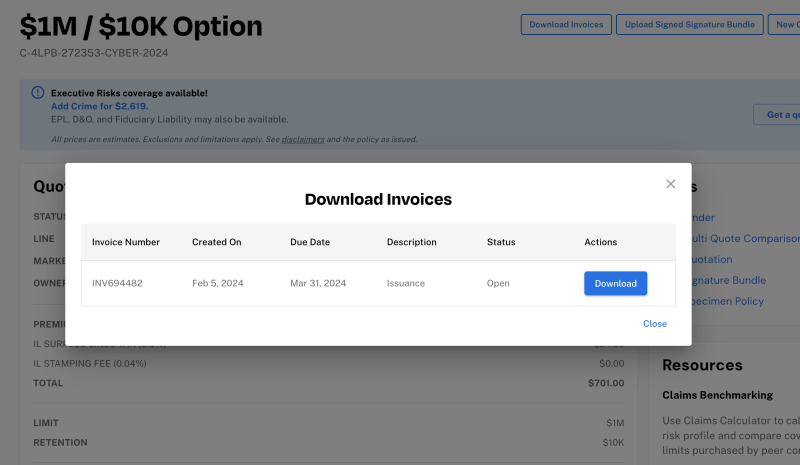800x465 pixels.
Task: Close the Download Invoices dialog with X
Action: tap(670, 184)
